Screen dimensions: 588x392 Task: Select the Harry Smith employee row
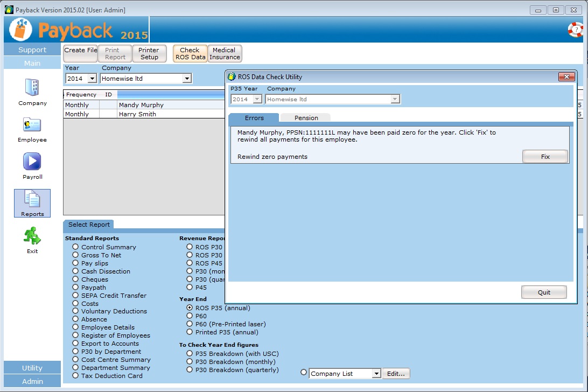[137, 114]
